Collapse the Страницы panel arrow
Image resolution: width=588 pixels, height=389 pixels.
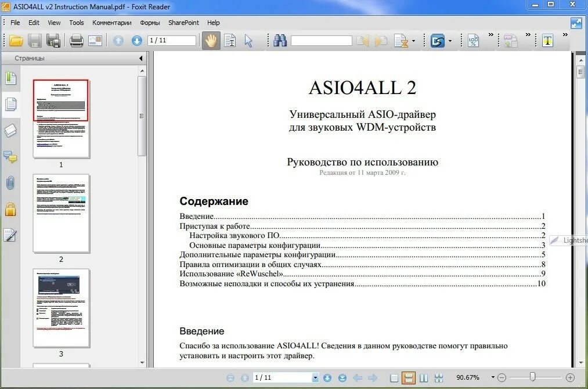coord(141,58)
